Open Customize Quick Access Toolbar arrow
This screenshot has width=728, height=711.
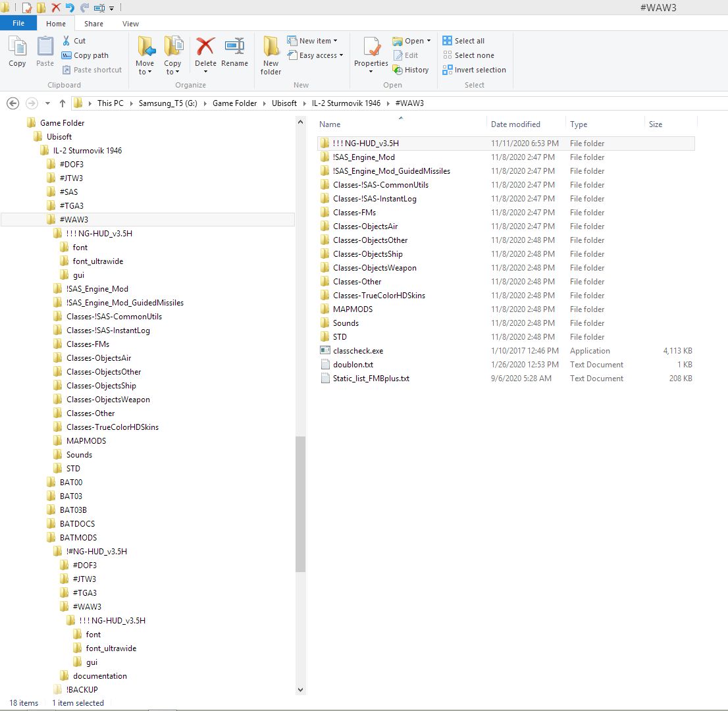[x=111, y=8]
